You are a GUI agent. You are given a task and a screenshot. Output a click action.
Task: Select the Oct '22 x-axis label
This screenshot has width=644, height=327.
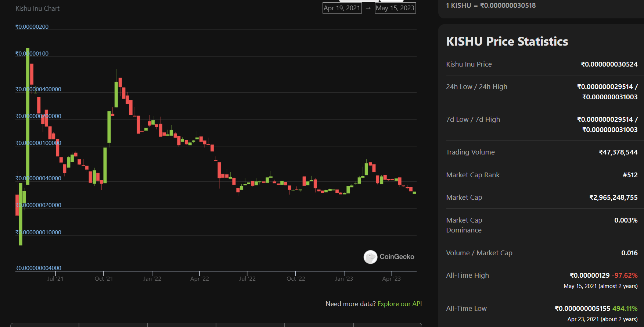296,279
